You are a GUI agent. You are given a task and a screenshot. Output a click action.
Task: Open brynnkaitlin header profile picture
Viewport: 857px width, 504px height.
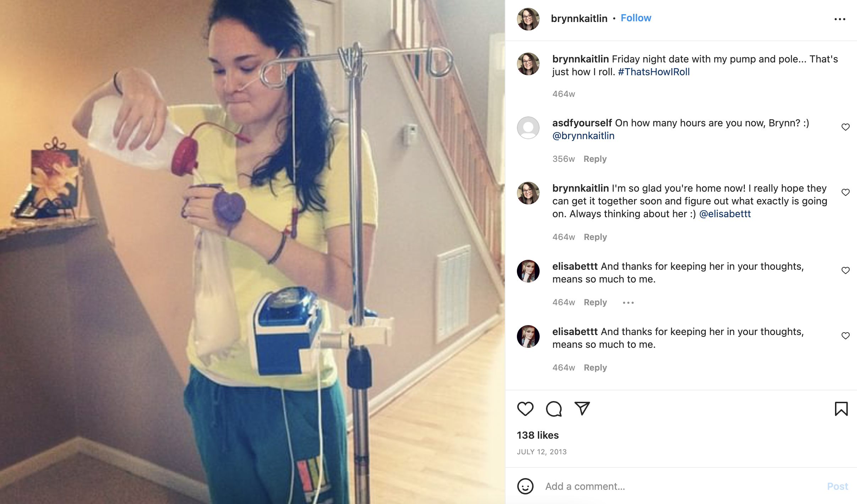[x=528, y=19]
